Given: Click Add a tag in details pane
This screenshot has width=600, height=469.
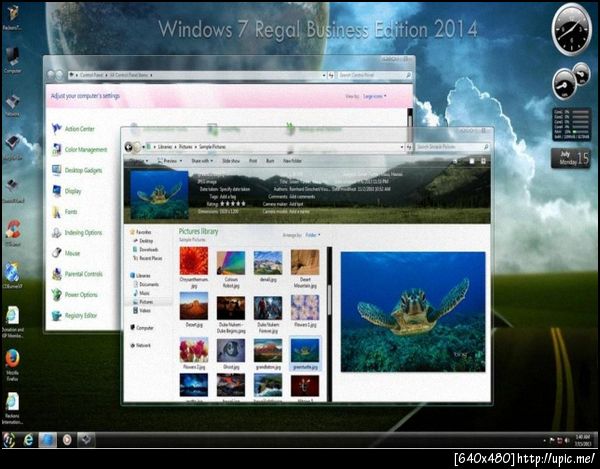Looking at the screenshot, I should coord(230,197).
